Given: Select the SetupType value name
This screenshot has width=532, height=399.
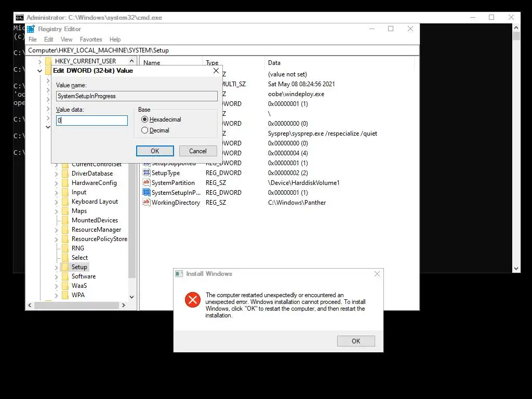Looking at the screenshot, I should pyautogui.click(x=166, y=173).
